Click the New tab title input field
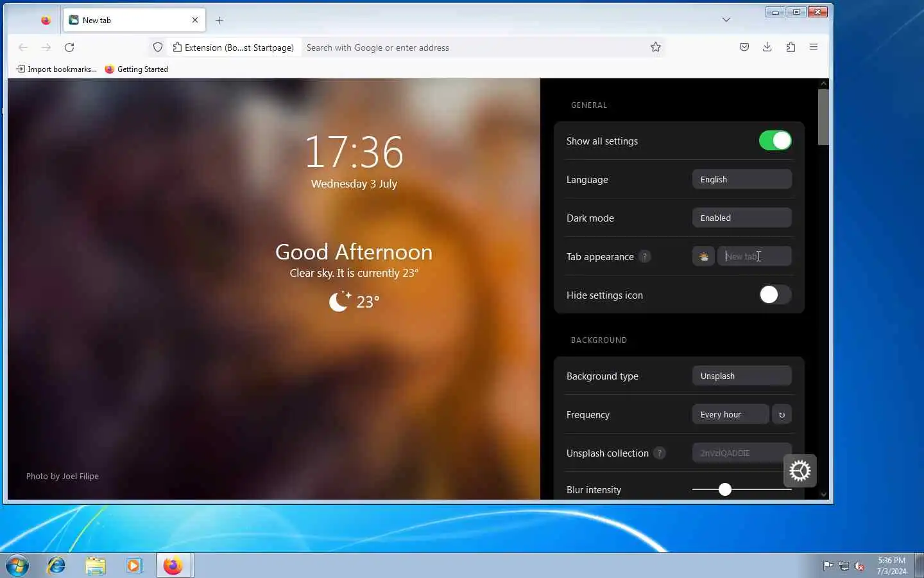924x578 pixels. click(755, 256)
